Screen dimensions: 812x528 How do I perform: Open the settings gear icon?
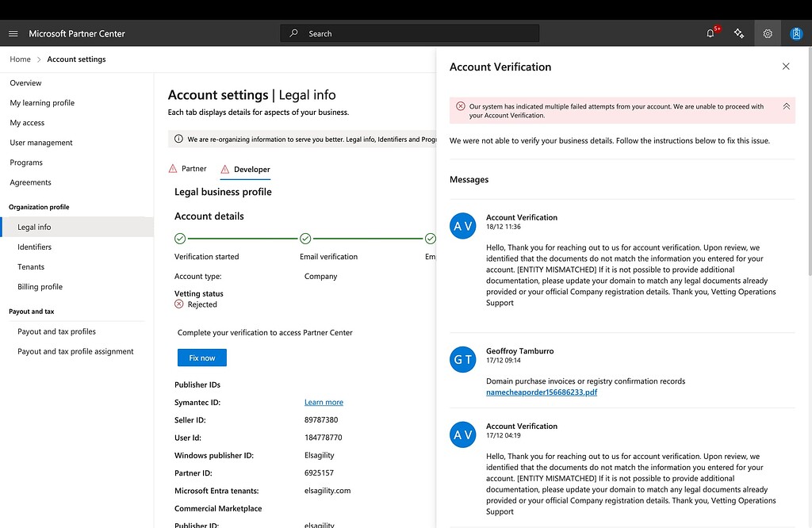point(768,33)
